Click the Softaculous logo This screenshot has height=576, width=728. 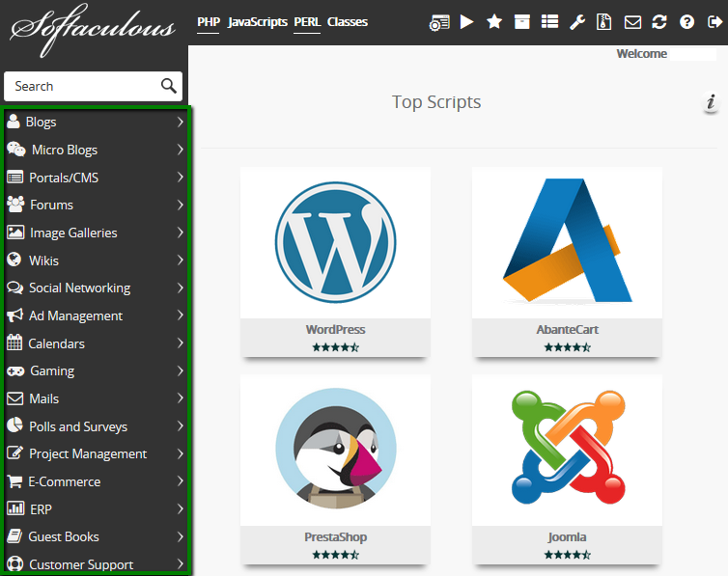point(93,30)
